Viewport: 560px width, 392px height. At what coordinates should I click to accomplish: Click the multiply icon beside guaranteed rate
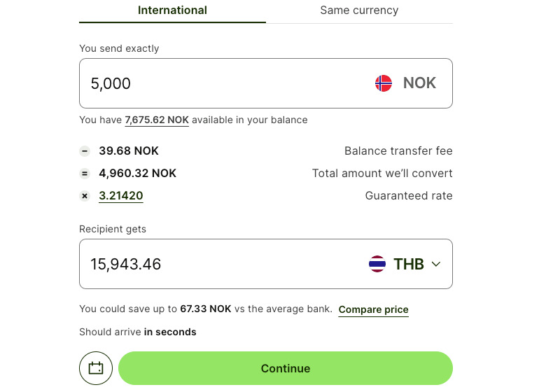(85, 195)
